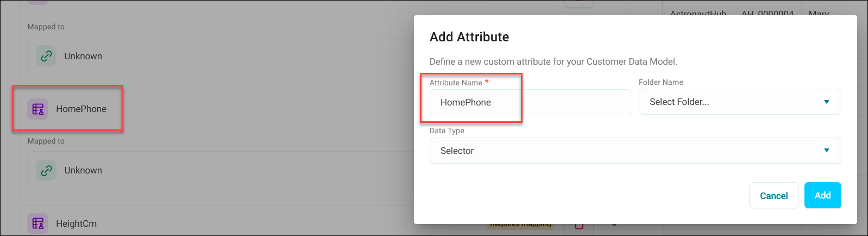Click the Attribute Name input field
The width and height of the screenshot is (868, 236).
[x=530, y=102]
